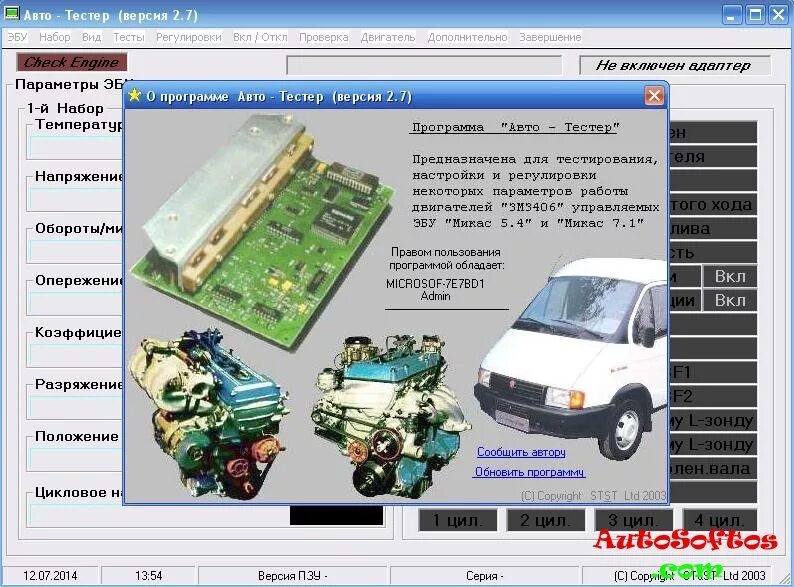
Task: Click the left engine image
Action: (208, 413)
